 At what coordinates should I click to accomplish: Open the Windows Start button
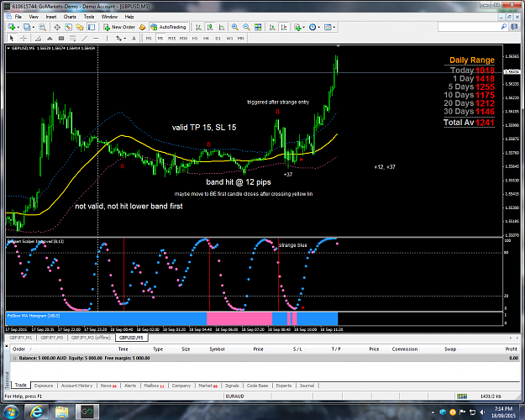10,412
